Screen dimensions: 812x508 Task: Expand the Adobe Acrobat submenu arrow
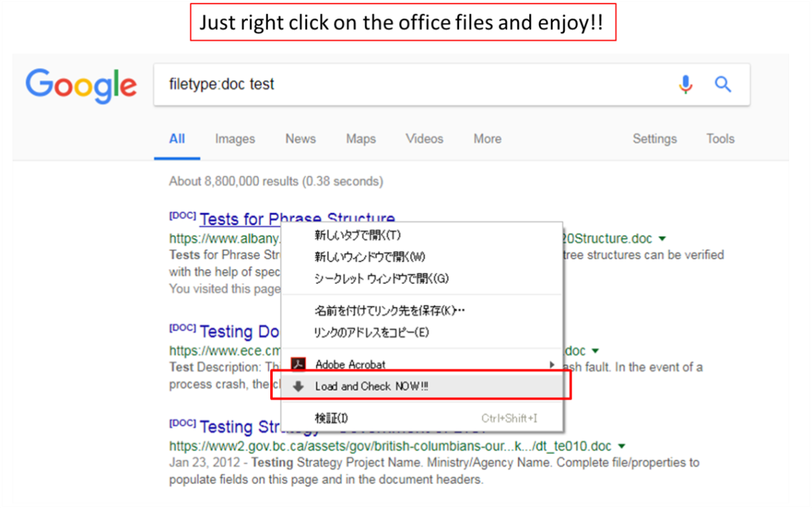[552, 364]
